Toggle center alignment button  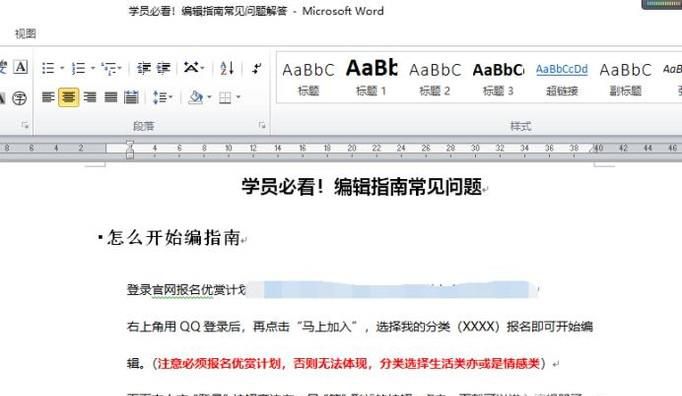(x=69, y=97)
